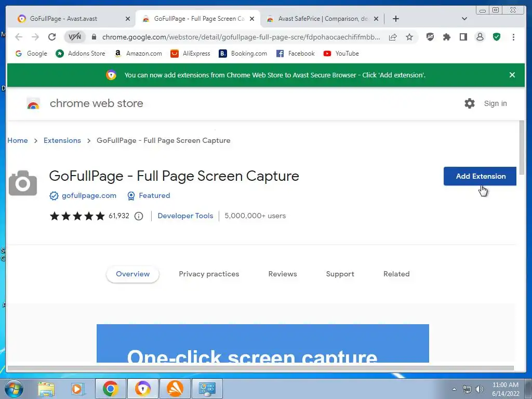Viewport: 532px width, 399px height.
Task: Select the Related tab
Action: pyautogui.click(x=396, y=274)
